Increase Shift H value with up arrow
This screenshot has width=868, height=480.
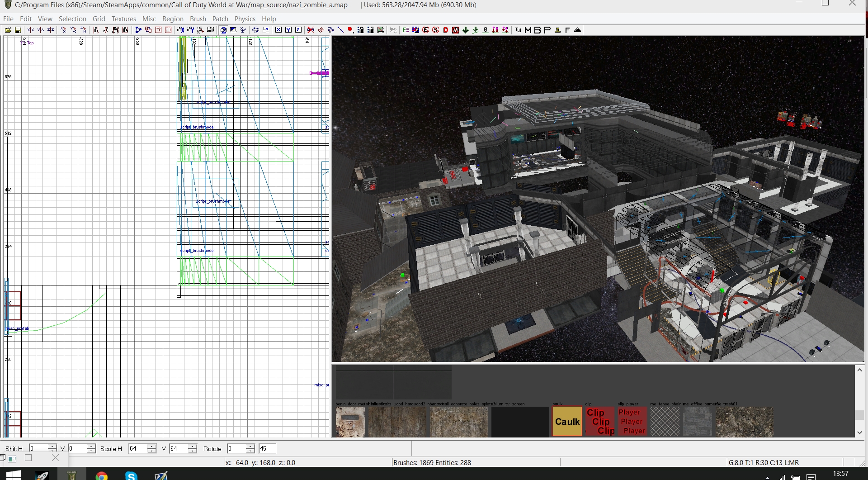tap(52, 446)
